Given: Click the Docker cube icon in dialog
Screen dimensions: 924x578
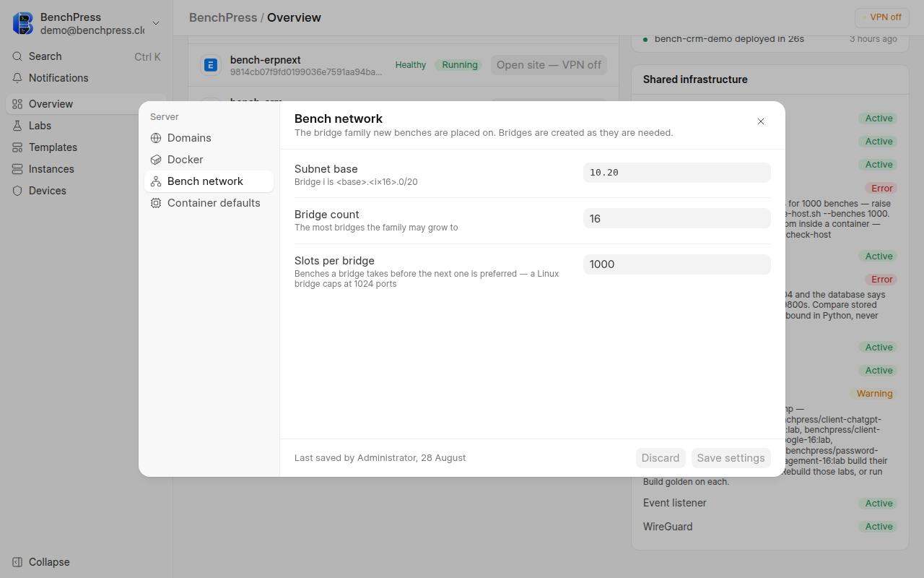Looking at the screenshot, I should coord(156,160).
